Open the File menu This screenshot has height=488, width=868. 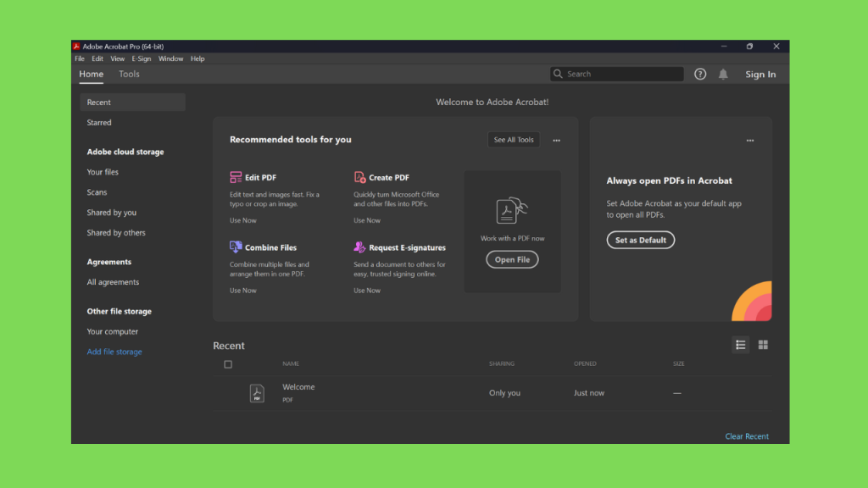tap(80, 58)
